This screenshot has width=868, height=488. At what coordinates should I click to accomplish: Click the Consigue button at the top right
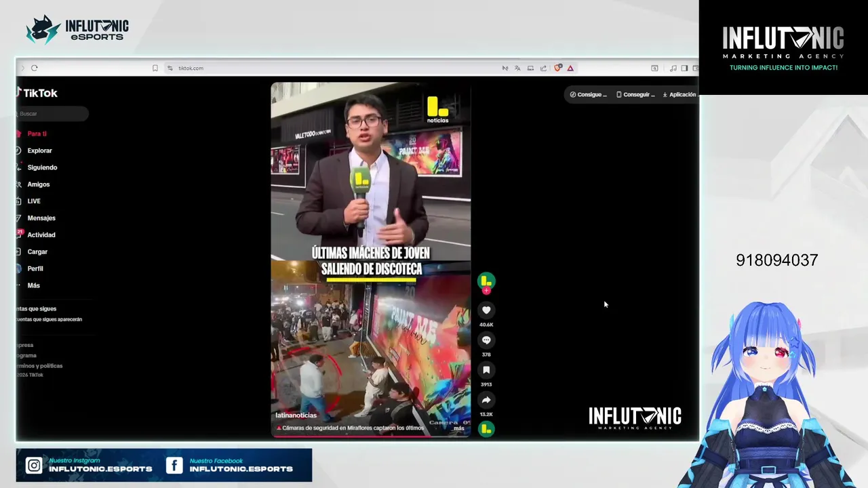(588, 94)
